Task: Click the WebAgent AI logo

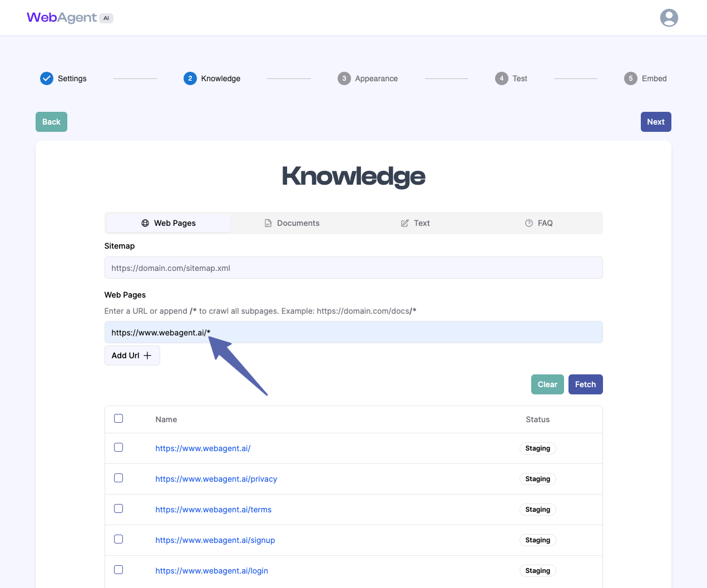Action: click(x=70, y=18)
